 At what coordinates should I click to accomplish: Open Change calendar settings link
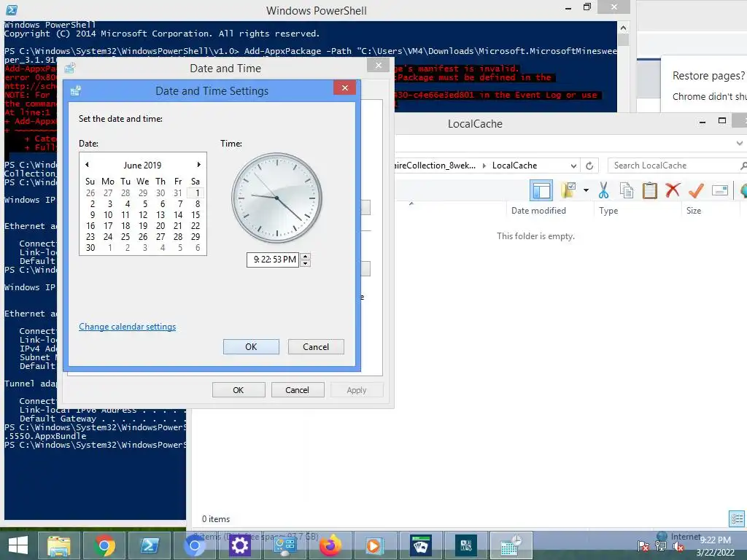pyautogui.click(x=127, y=327)
